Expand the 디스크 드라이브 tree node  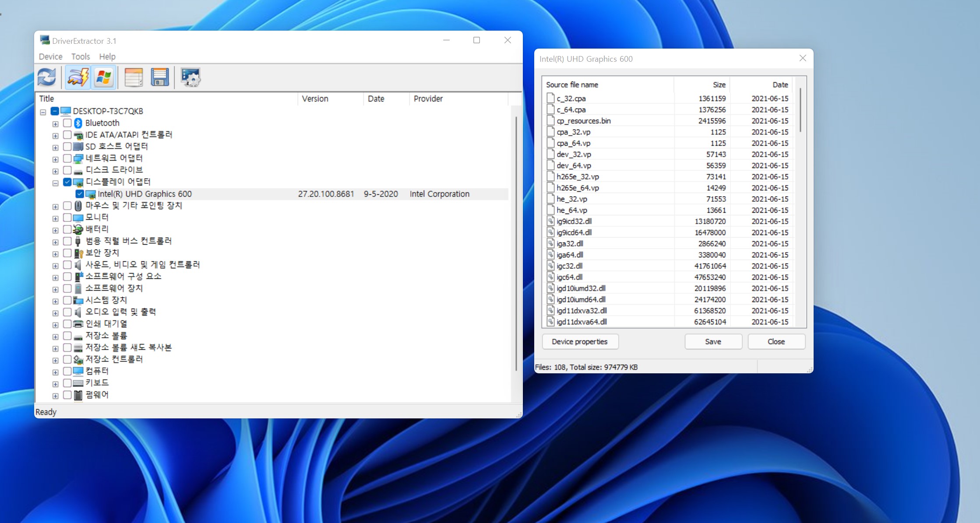point(55,172)
